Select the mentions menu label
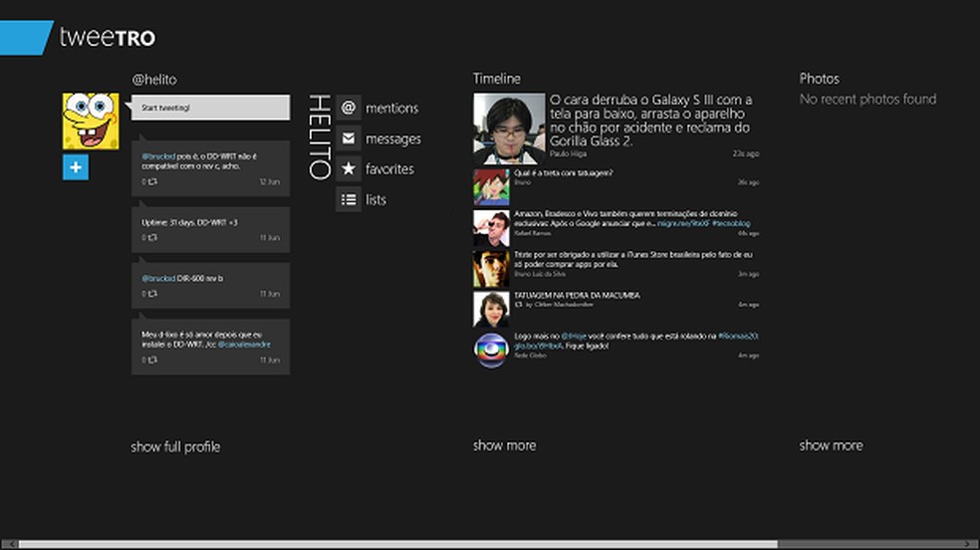The width and height of the screenshot is (980, 550). 391,109
